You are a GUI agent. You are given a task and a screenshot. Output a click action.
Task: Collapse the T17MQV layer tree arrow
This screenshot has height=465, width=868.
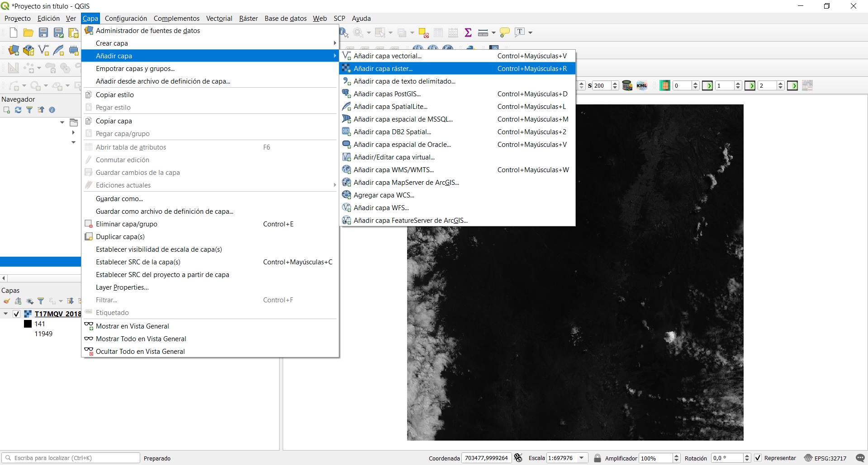coord(6,314)
